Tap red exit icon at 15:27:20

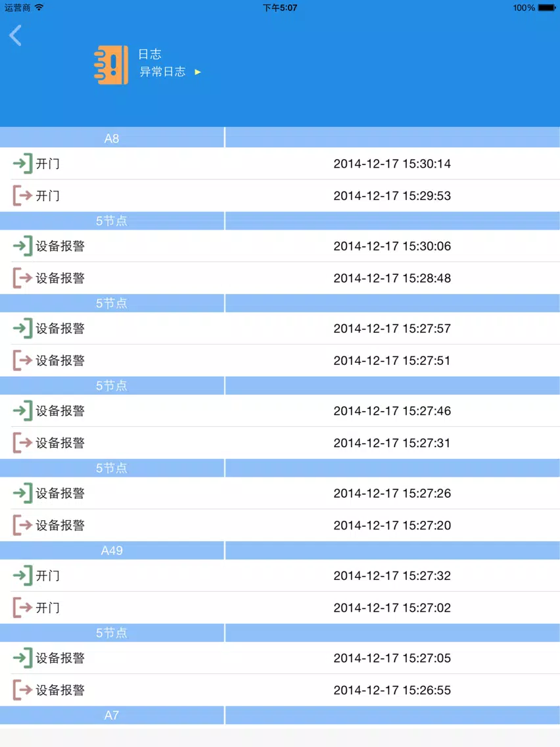click(x=22, y=525)
